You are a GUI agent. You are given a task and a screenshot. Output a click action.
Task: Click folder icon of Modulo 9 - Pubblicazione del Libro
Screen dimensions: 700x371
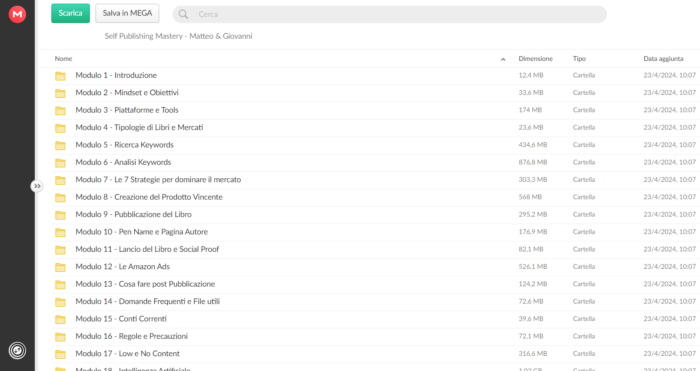point(60,215)
